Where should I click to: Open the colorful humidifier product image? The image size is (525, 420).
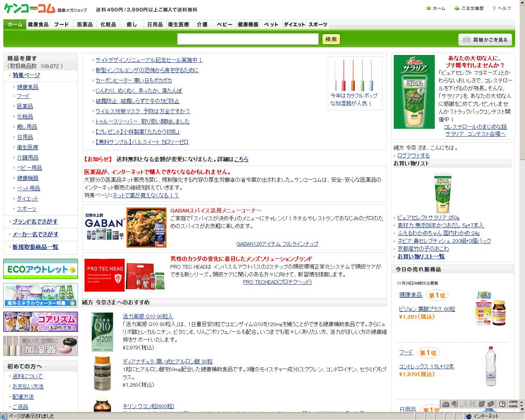pos(354,75)
